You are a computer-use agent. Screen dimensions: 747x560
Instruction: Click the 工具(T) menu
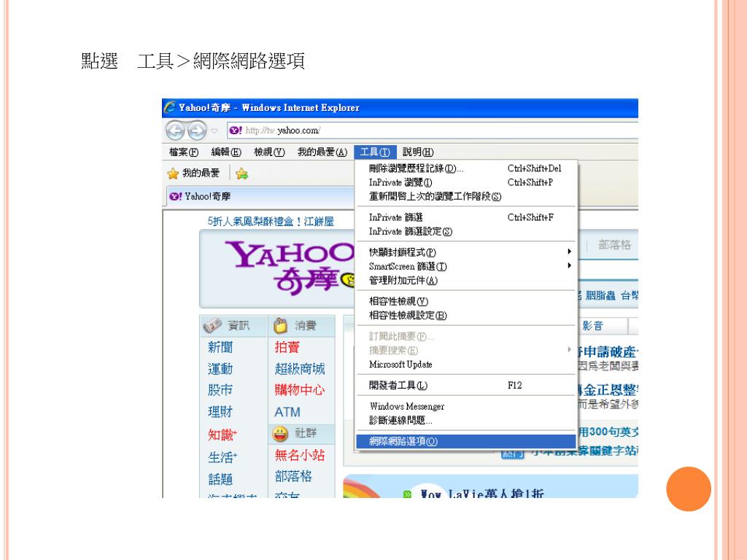point(375,152)
